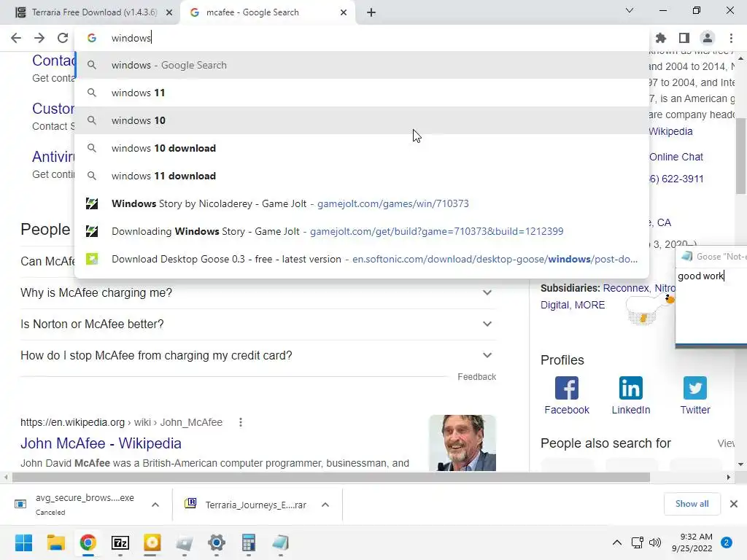
Task: Open the Wikipedia link in knowledge panel
Action: (671, 131)
